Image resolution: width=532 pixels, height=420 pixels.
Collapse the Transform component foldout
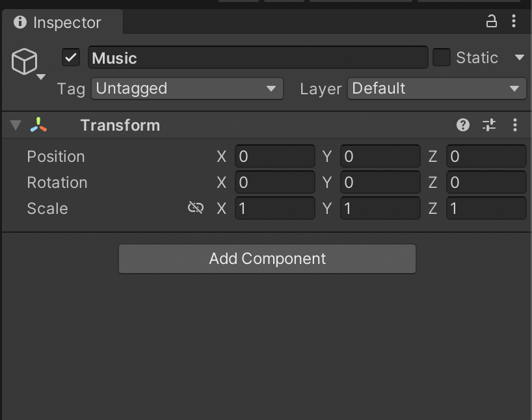pyautogui.click(x=16, y=125)
